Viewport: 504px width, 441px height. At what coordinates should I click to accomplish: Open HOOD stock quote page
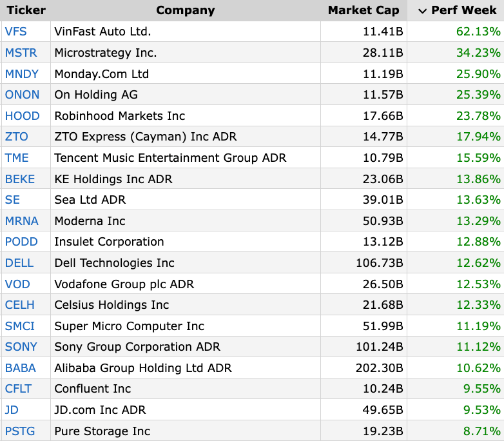(22, 116)
